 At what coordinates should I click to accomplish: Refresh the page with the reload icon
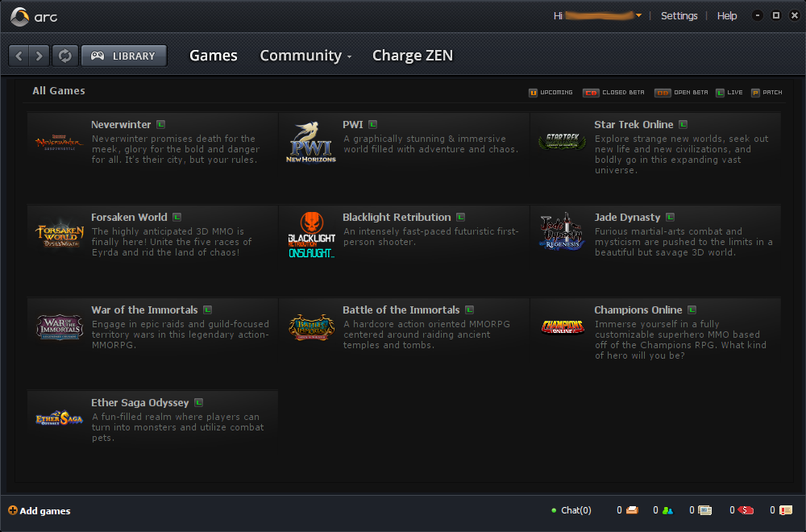coord(64,56)
